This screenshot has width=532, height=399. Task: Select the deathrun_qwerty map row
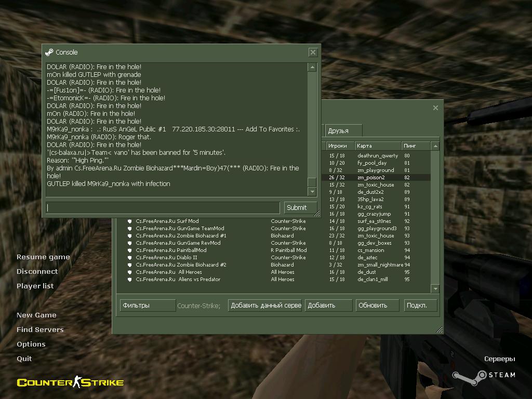(x=376, y=156)
